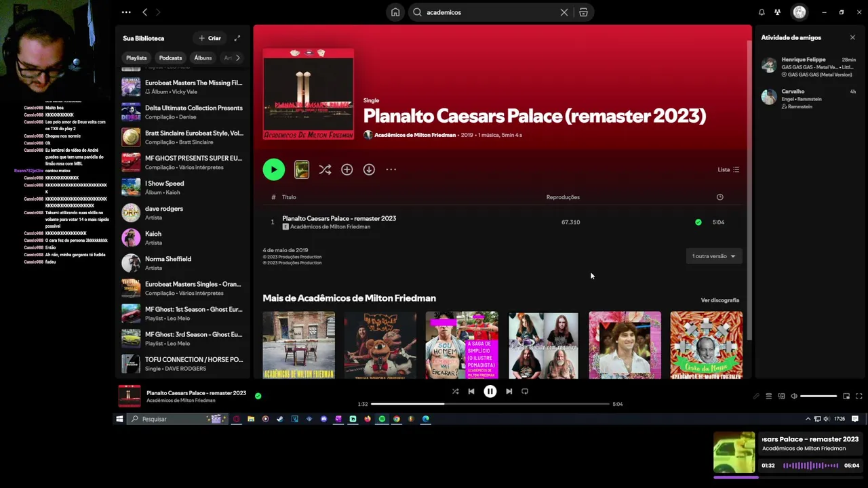Toggle repeat in the player bar
The height and width of the screenshot is (488, 868).
click(x=525, y=391)
